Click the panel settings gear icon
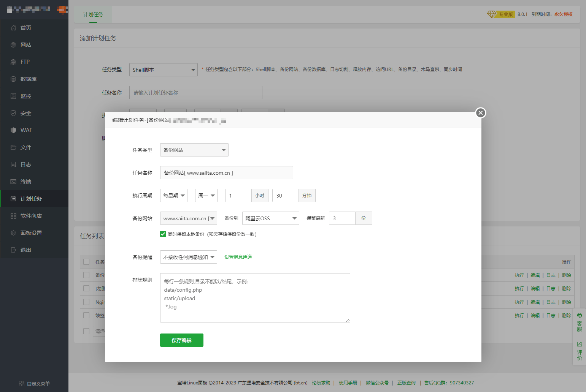 pos(13,233)
